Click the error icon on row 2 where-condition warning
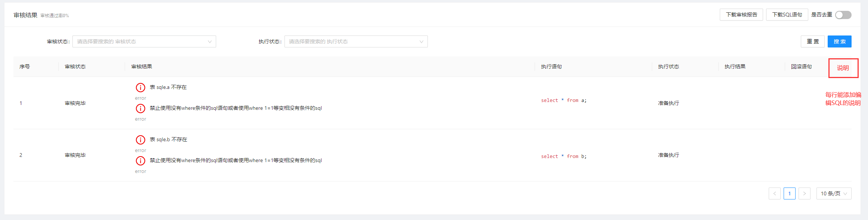The width and height of the screenshot is (868, 220). coord(140,161)
